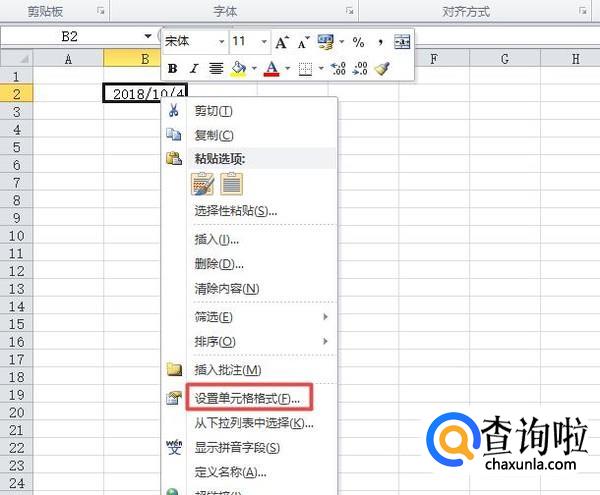Select column B header
This screenshot has height=495, width=600.
pyautogui.click(x=132, y=59)
